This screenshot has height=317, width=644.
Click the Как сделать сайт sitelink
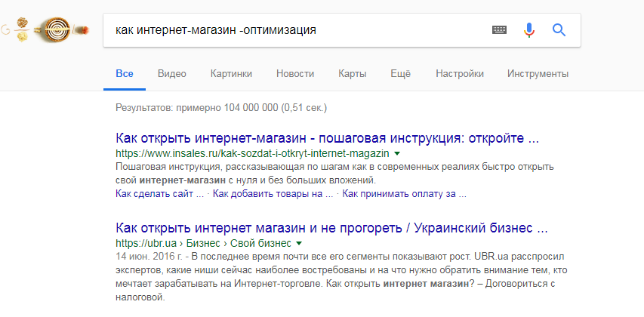tap(160, 194)
